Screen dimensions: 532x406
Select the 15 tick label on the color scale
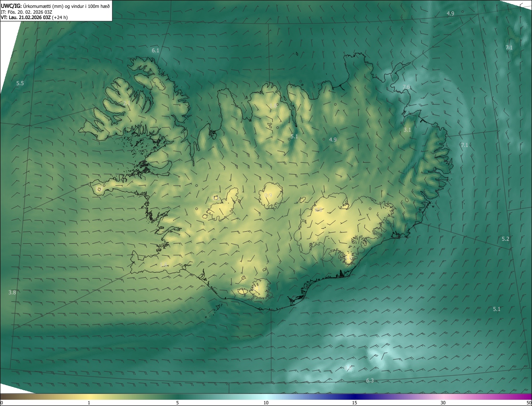pos(355,403)
